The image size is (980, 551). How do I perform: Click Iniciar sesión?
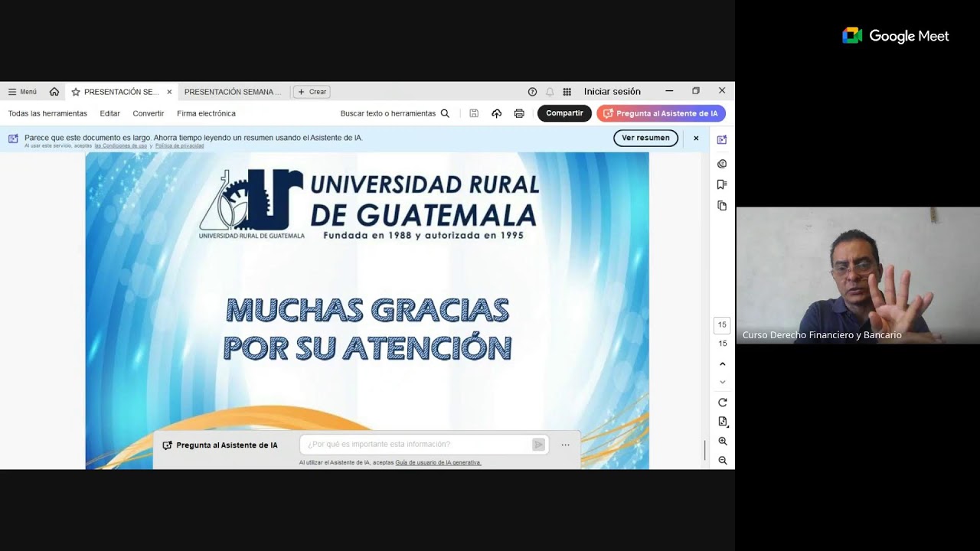pyautogui.click(x=612, y=92)
